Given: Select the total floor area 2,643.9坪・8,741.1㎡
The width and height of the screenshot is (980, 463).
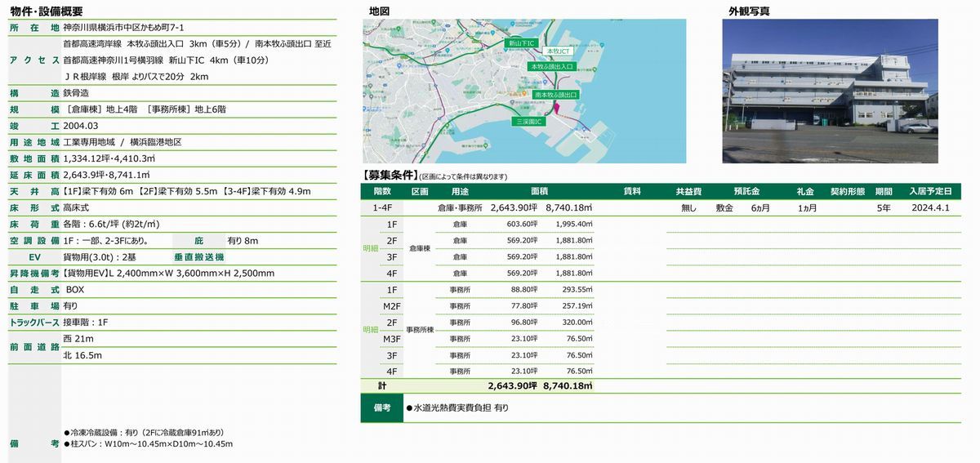Looking at the screenshot, I should [106, 175].
